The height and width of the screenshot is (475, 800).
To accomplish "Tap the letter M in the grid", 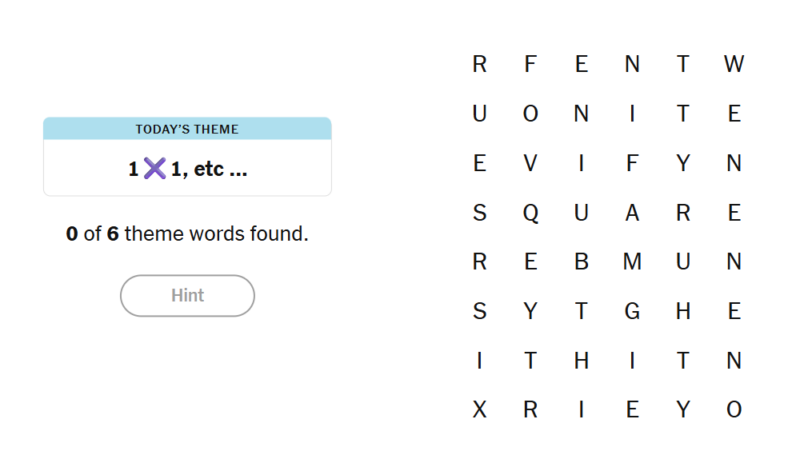I will click(x=632, y=262).
